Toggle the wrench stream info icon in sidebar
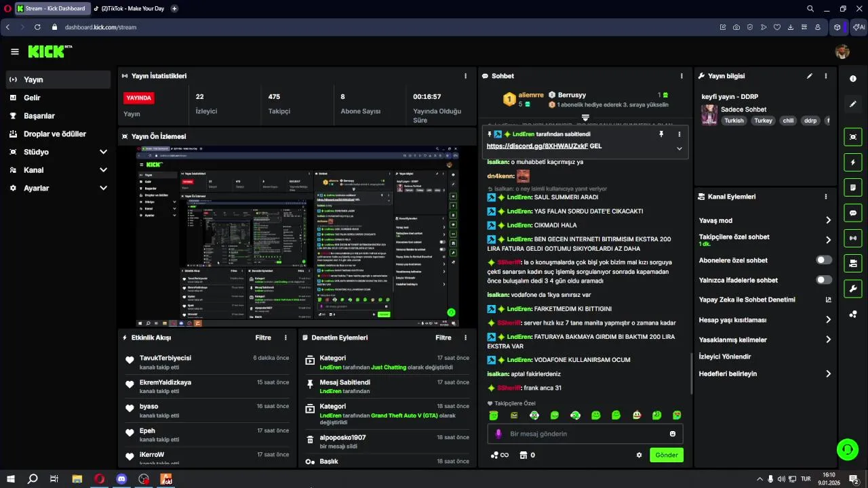This screenshot has height=488, width=868. point(853,288)
